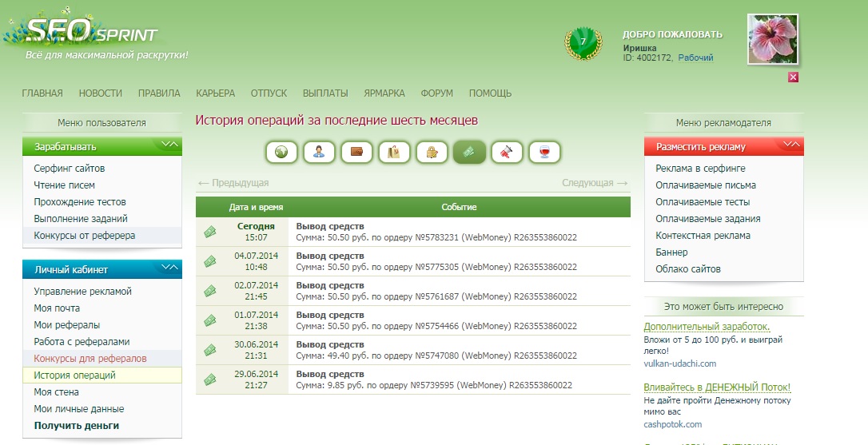Open Оплачиваемые тесты
Screen dimensions: 868x445
coord(703,201)
